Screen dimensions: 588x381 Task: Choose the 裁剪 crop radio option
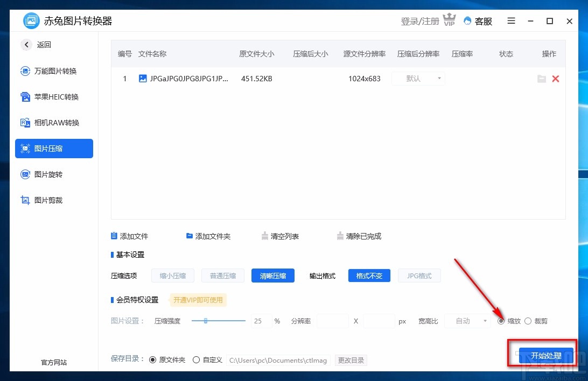pyautogui.click(x=528, y=321)
